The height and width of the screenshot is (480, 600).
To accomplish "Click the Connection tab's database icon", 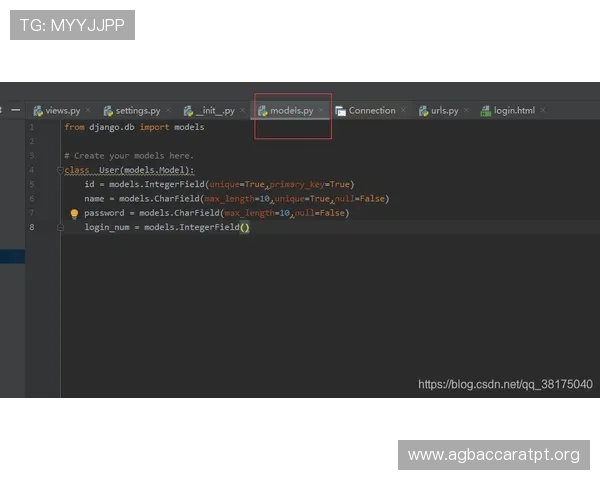I will [x=341, y=111].
